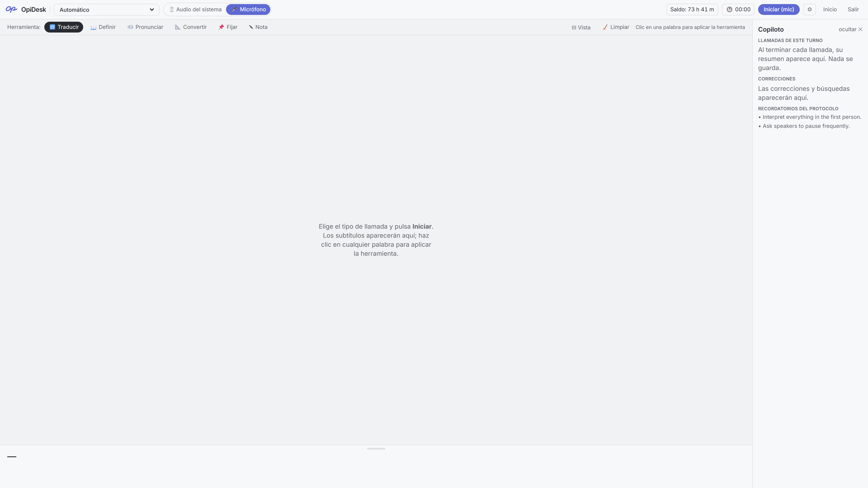Go to Inicio
Image resolution: width=868 pixels, height=488 pixels.
pos(830,9)
